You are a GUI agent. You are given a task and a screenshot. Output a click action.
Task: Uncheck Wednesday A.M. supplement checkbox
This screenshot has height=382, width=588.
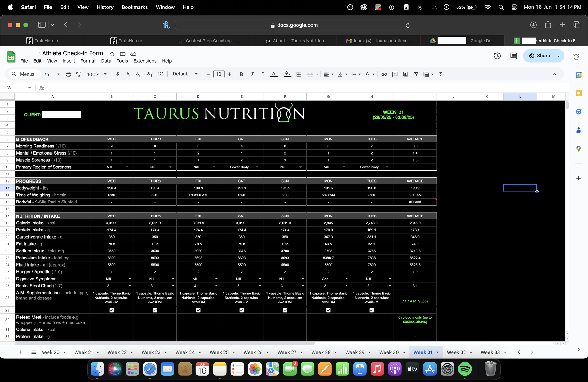[x=111, y=310]
